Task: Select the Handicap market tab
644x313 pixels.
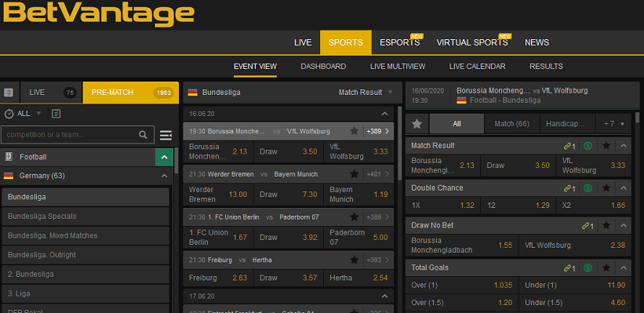Action: 567,124
